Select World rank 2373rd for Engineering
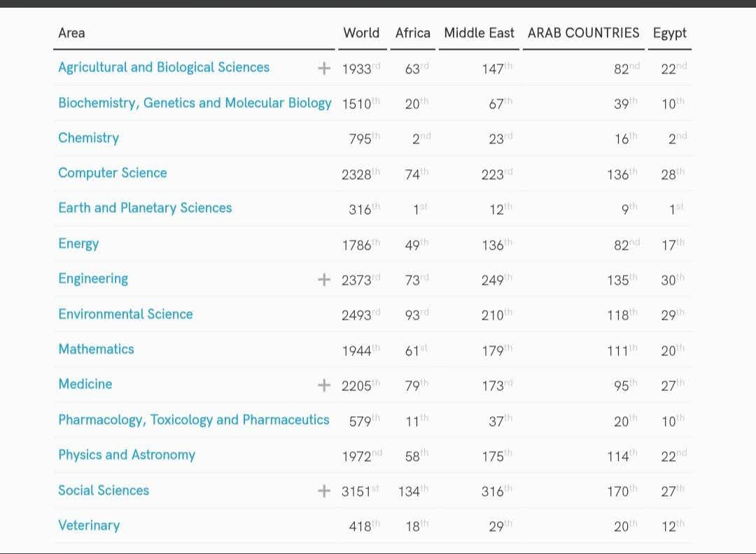The image size is (756, 554). point(361,280)
